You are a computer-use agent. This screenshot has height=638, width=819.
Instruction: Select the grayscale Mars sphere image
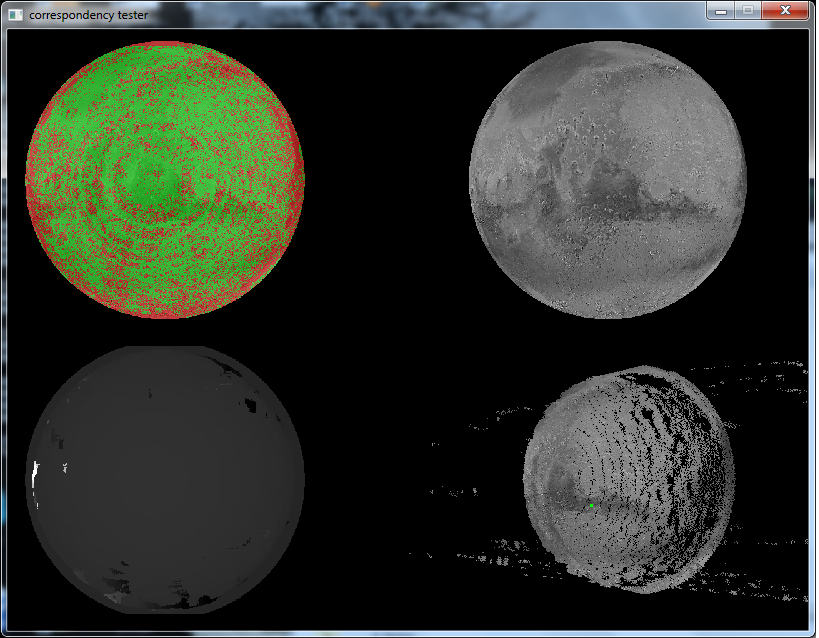click(x=608, y=180)
